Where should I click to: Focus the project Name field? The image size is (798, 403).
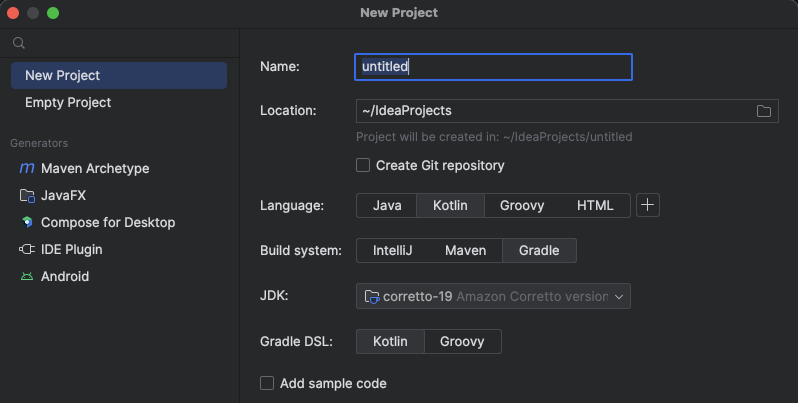pos(493,67)
